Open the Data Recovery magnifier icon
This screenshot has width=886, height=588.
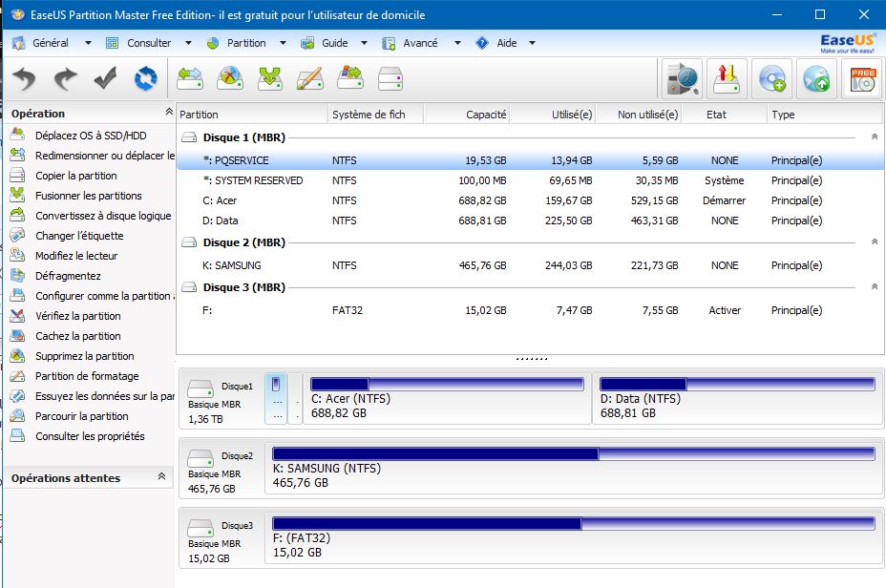[683, 78]
